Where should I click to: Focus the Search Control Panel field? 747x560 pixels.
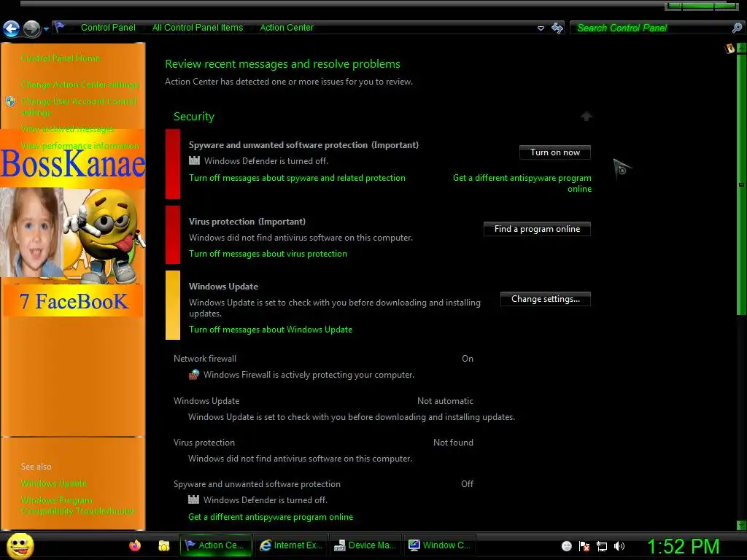[x=651, y=28]
